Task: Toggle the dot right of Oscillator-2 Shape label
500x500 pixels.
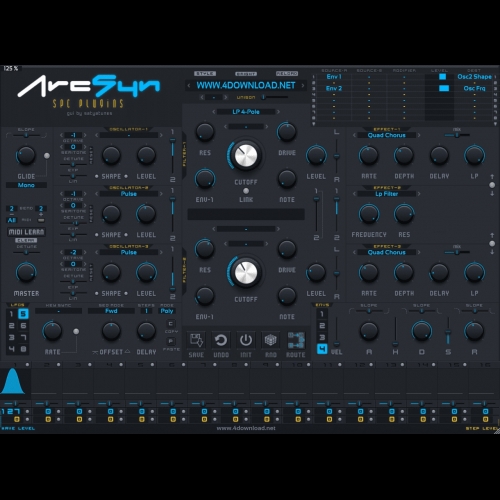Action: click(126, 235)
